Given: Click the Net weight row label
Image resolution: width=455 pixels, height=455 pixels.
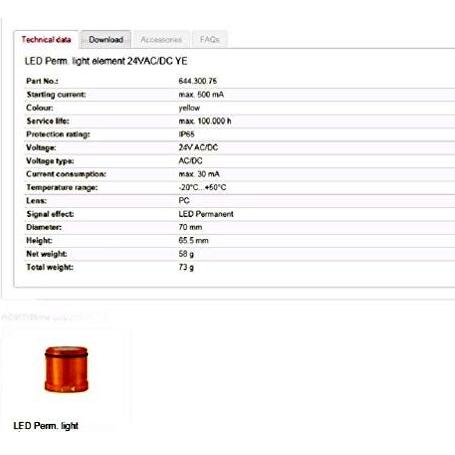Looking at the screenshot, I should (47, 254).
